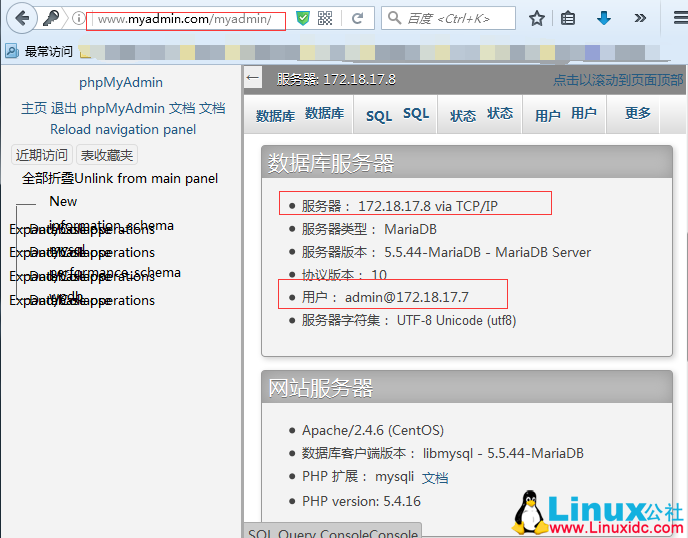This screenshot has width=688, height=538.
Task: Click 服务器: 172.18.17.8 breadcrumb link
Action: pyautogui.click(x=336, y=79)
